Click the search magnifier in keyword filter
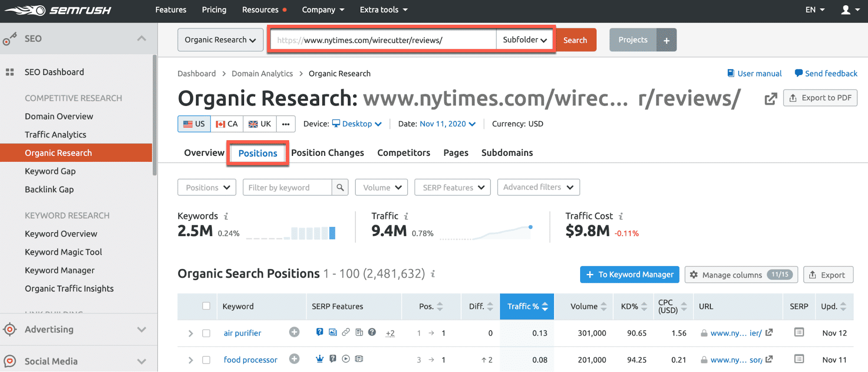The width and height of the screenshot is (868, 372). coord(340,188)
